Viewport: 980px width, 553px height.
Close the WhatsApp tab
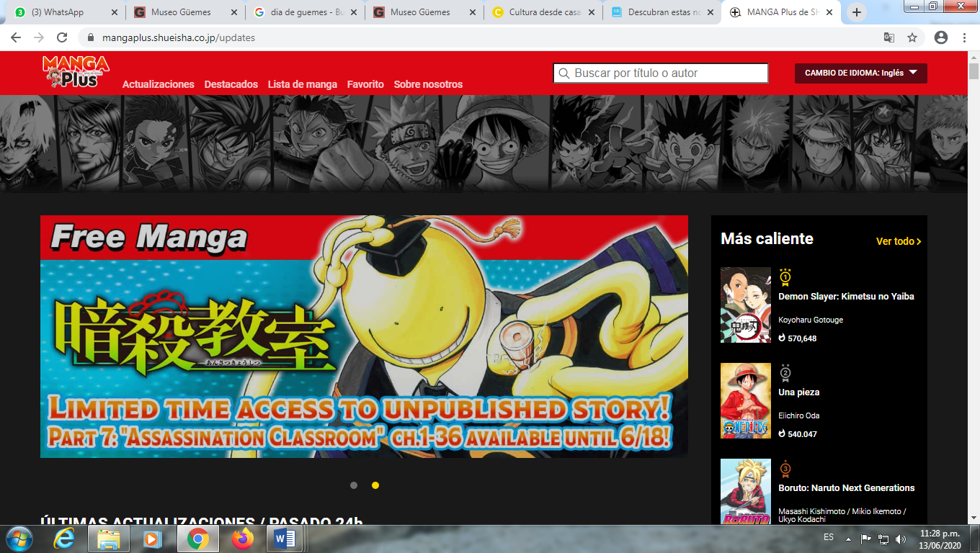(114, 12)
